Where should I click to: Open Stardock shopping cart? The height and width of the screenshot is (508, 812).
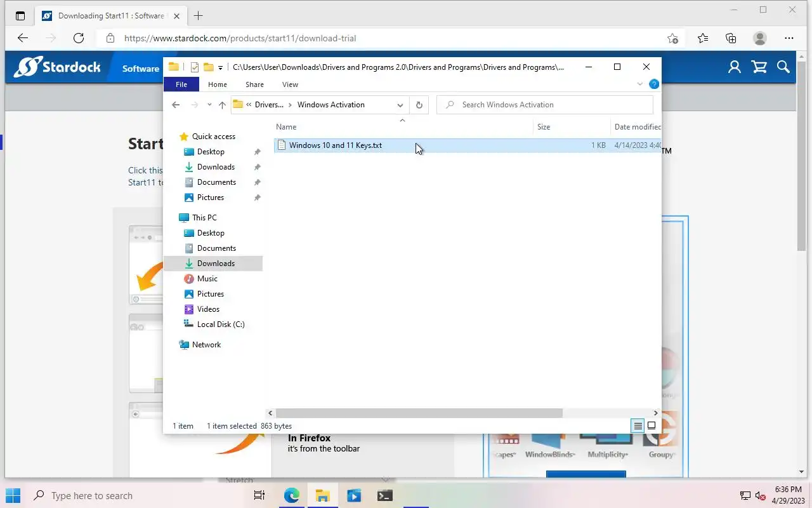(759, 67)
